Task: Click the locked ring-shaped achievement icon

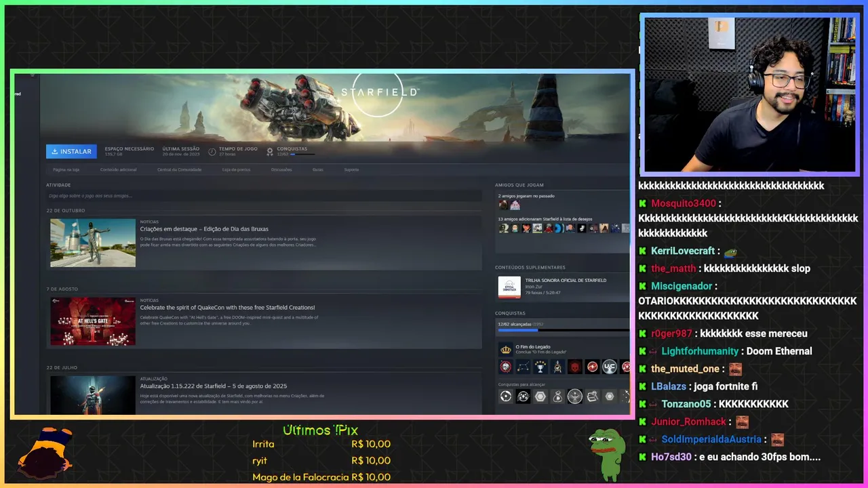Action: [505, 396]
